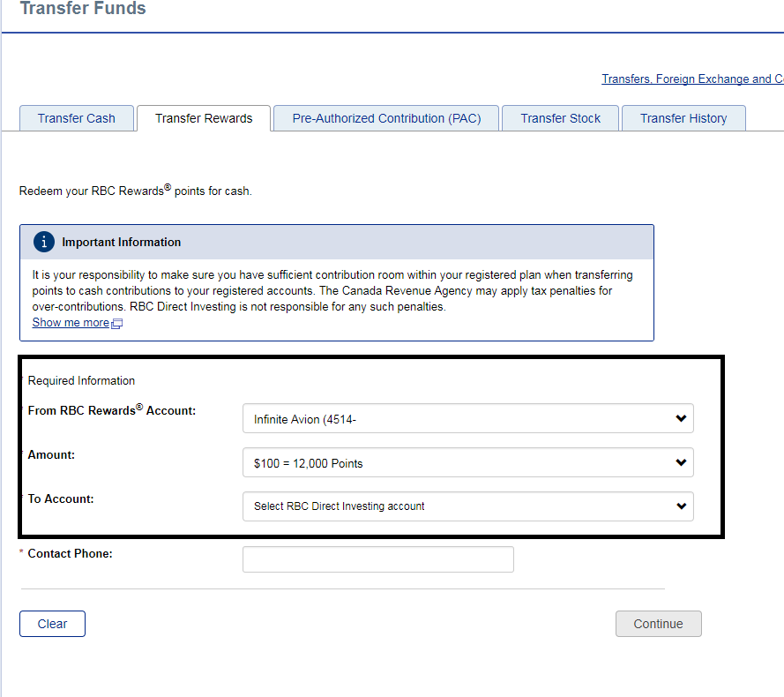View the Transfer History tab
Screen dimensions: 784x697
683,118
